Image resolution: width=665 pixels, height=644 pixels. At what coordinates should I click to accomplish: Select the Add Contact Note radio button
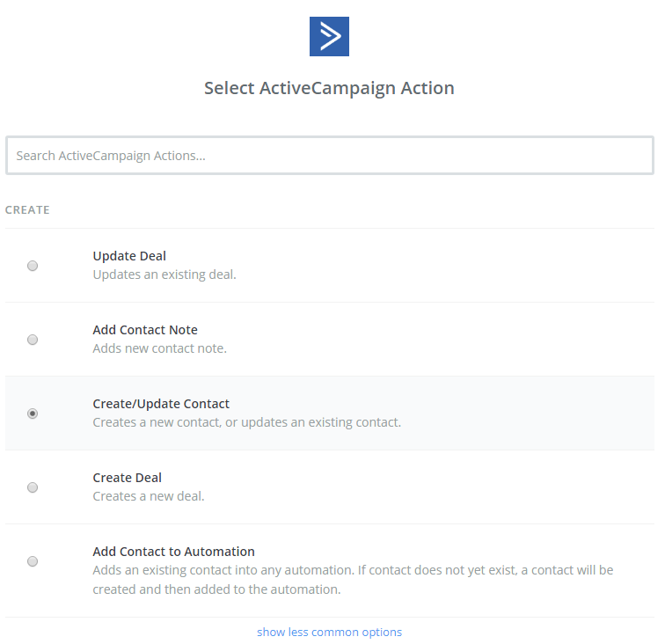(33, 340)
